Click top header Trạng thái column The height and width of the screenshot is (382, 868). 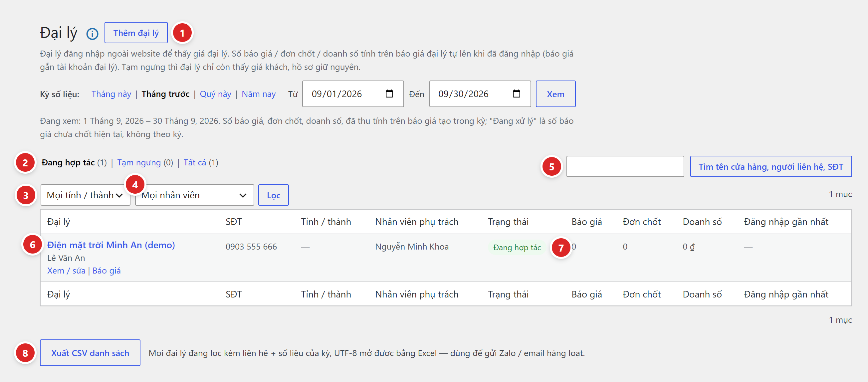508,222
